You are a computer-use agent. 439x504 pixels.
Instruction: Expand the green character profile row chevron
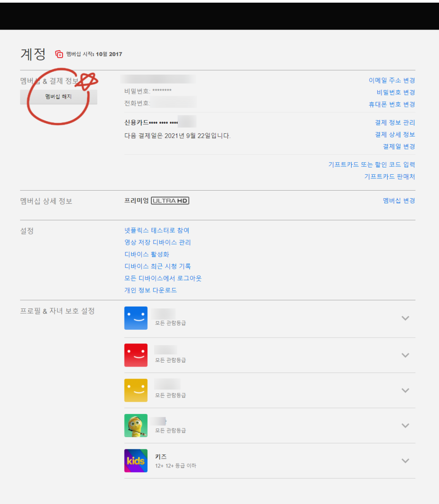point(405,426)
